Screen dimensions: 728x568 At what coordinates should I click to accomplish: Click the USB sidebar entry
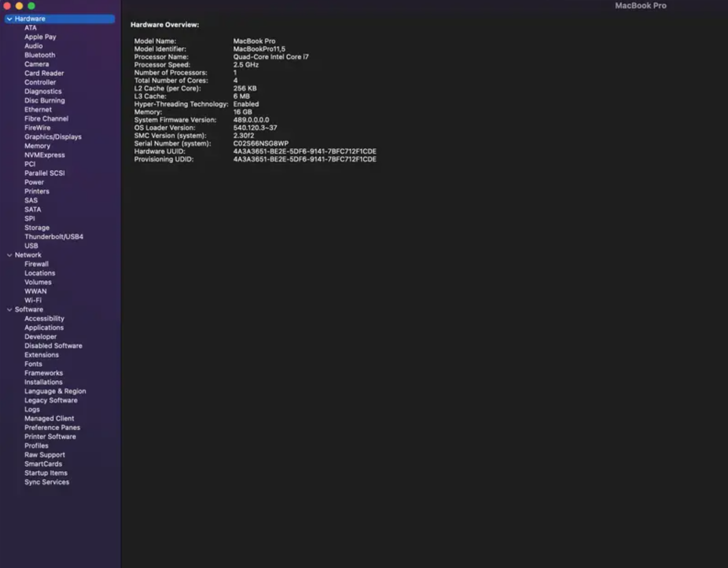[31, 246]
